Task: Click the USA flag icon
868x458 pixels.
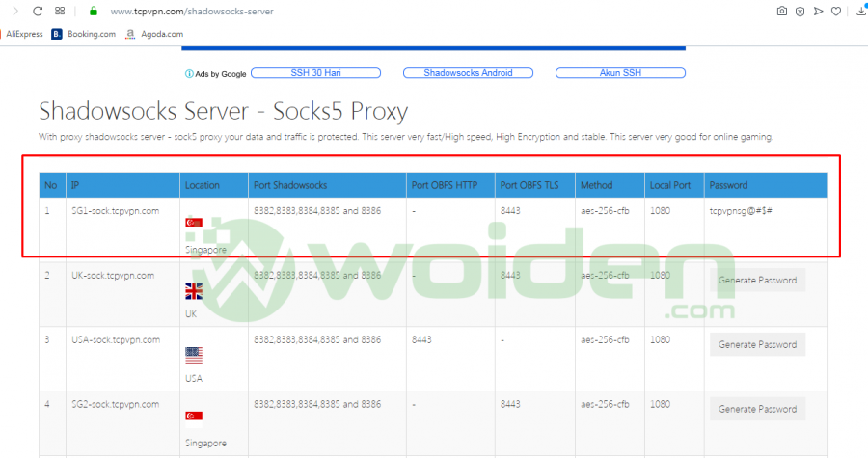Action: (194, 355)
